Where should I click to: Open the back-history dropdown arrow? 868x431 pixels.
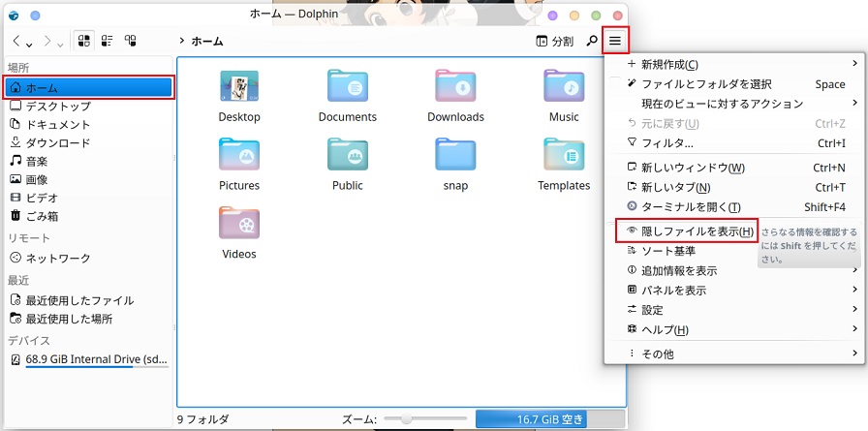(x=30, y=44)
